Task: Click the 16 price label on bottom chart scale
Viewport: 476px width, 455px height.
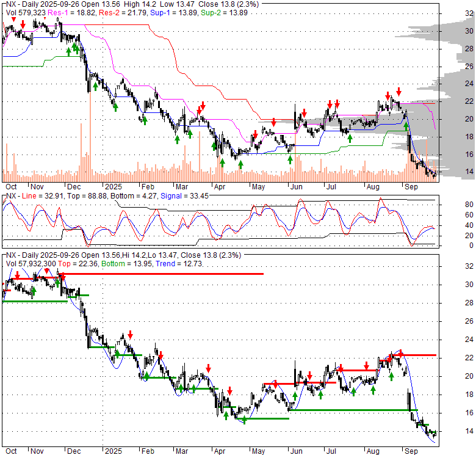Action: point(469,412)
